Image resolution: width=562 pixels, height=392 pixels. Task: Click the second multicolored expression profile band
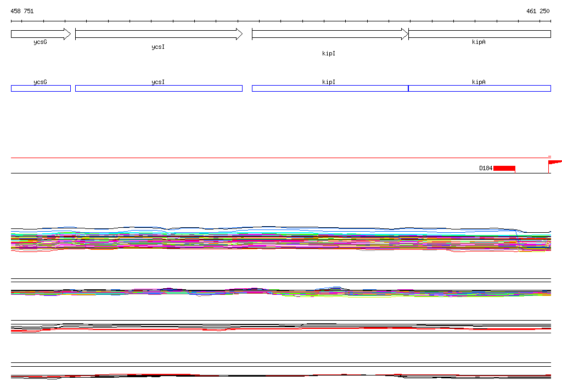[x=280, y=292]
